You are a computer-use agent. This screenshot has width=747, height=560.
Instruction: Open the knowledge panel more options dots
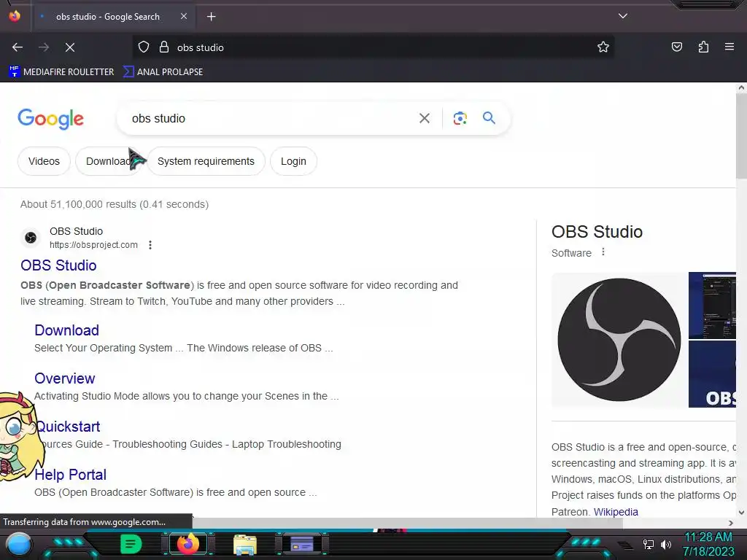click(x=603, y=252)
